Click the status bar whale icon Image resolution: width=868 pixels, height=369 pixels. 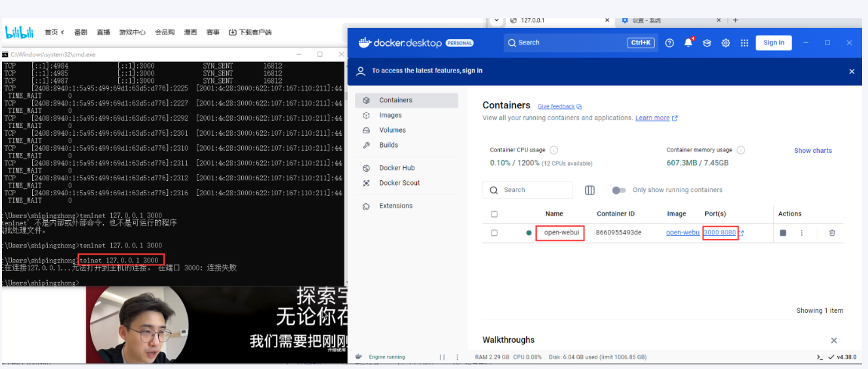tap(359, 357)
